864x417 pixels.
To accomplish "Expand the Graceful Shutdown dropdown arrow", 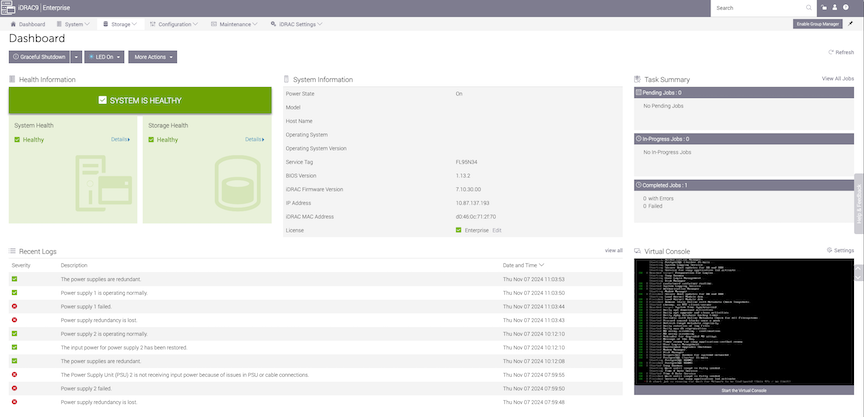I will coord(76,57).
